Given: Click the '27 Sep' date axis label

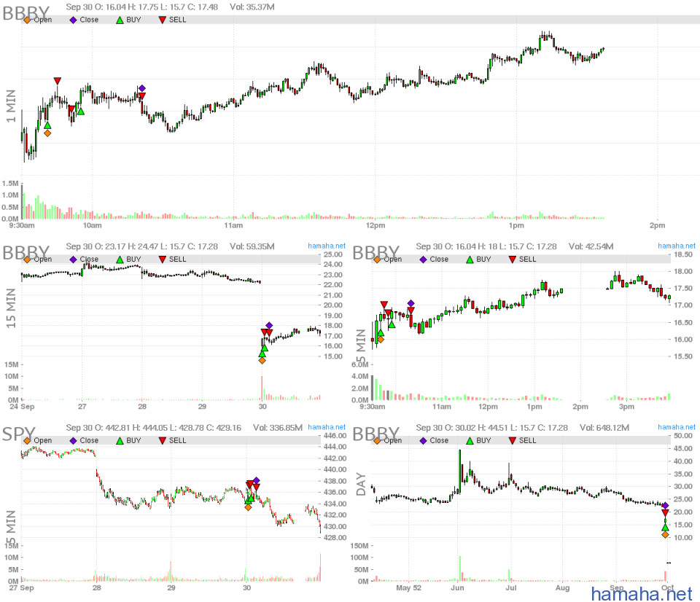Looking at the screenshot, I should pos(21,587).
